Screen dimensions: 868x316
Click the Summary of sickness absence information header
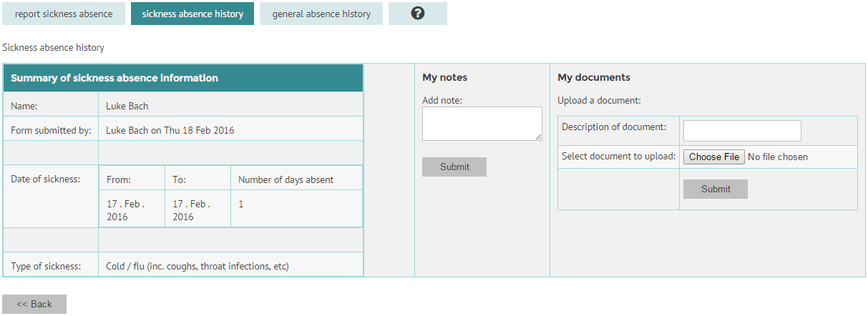(114, 78)
